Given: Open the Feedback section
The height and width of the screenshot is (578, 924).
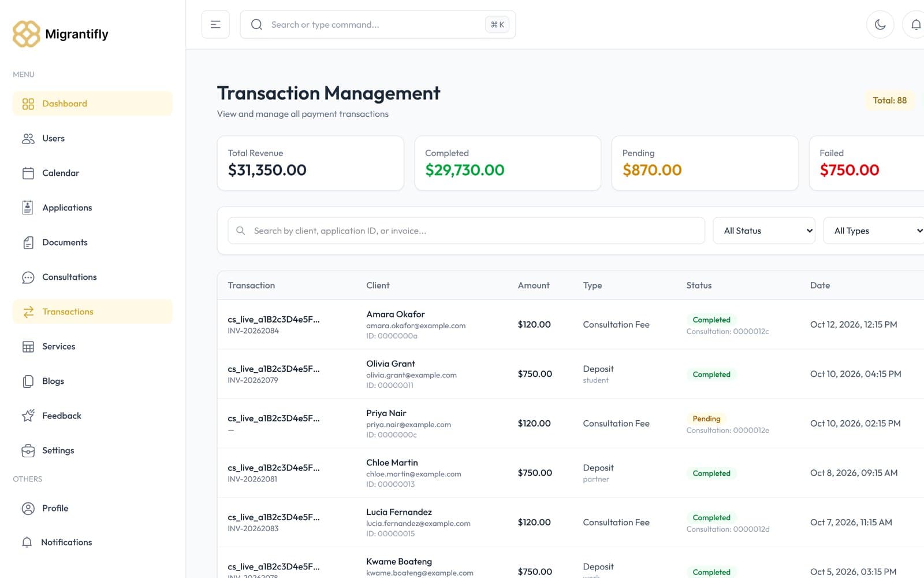Looking at the screenshot, I should click(x=92, y=416).
